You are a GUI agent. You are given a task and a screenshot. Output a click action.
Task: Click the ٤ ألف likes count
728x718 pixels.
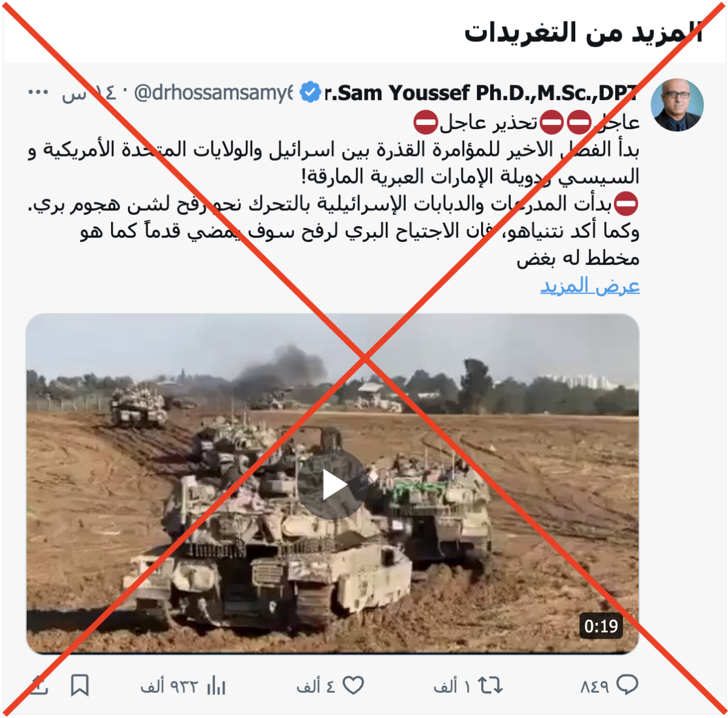[315, 686]
